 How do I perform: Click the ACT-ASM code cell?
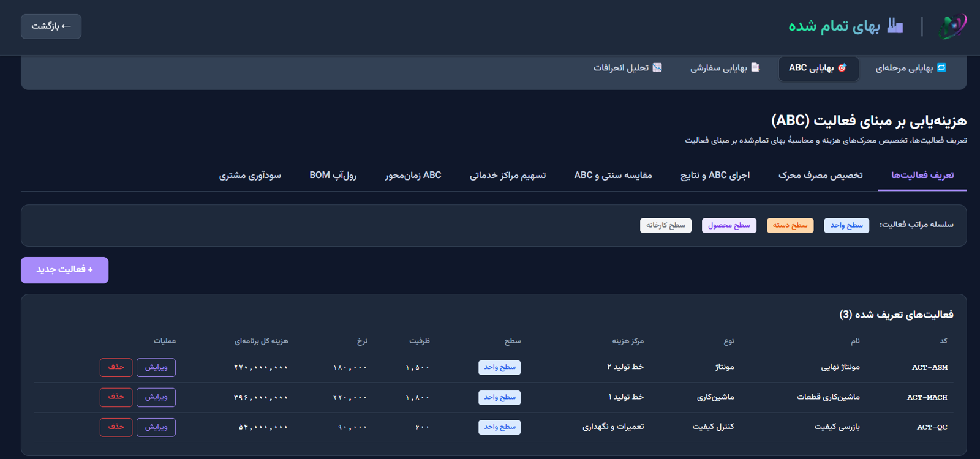[930, 367]
